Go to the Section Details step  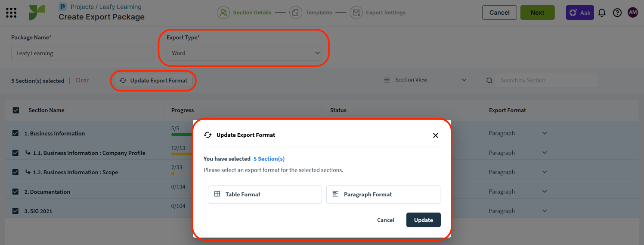click(223, 13)
